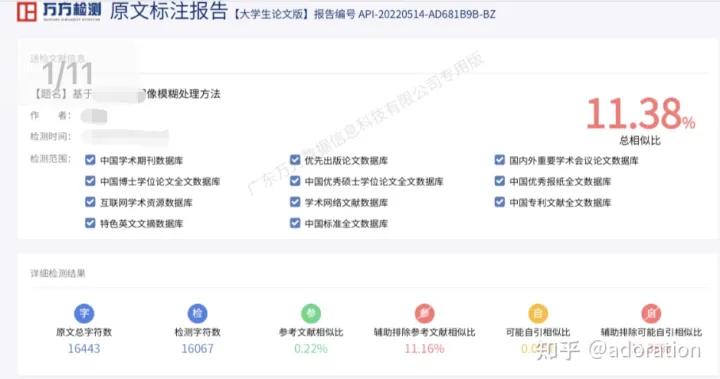The image size is (720, 379).
Task: Click the red 参 excluded reference icon
Action: 424,314
